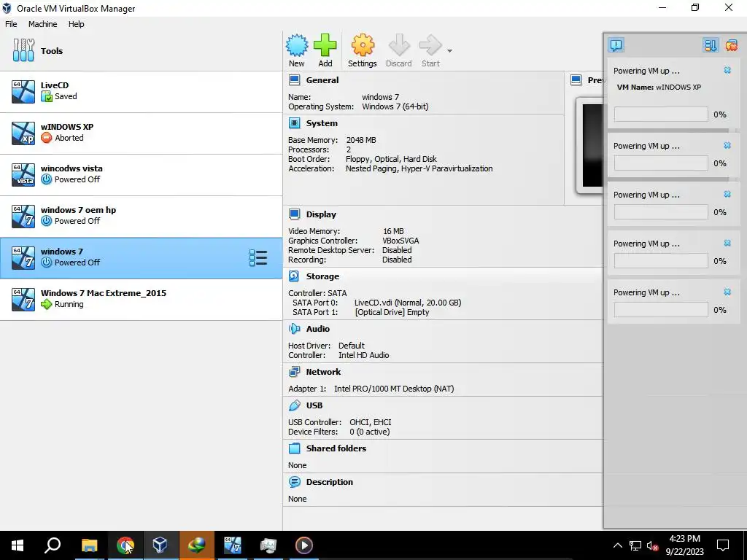
Task: Open the Help menu
Action: coord(76,24)
